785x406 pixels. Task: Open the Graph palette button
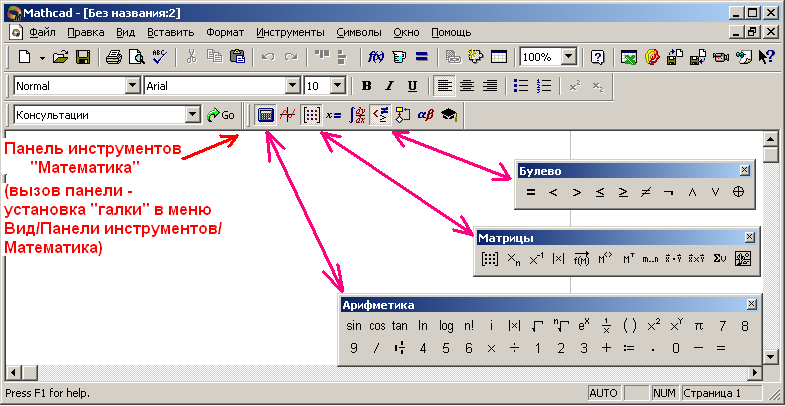[287, 115]
